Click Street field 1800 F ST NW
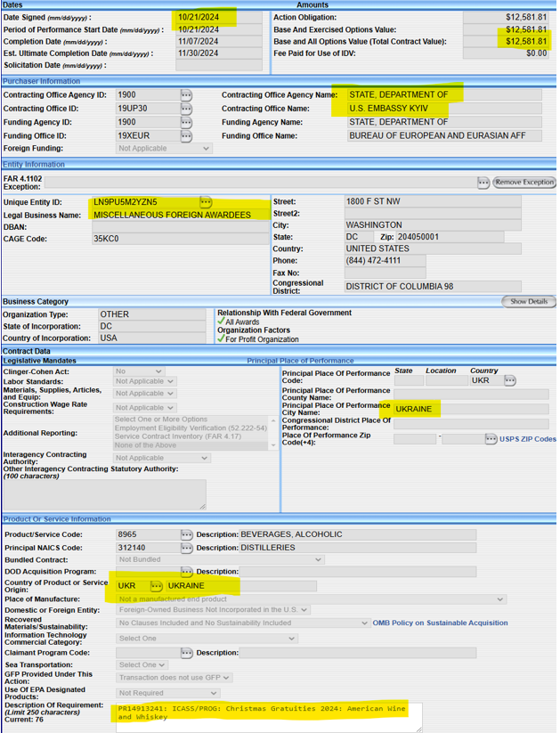 pos(433,201)
